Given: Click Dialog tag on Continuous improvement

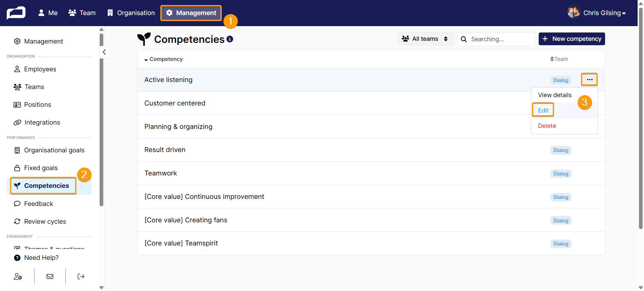Looking at the screenshot, I should [x=561, y=197].
